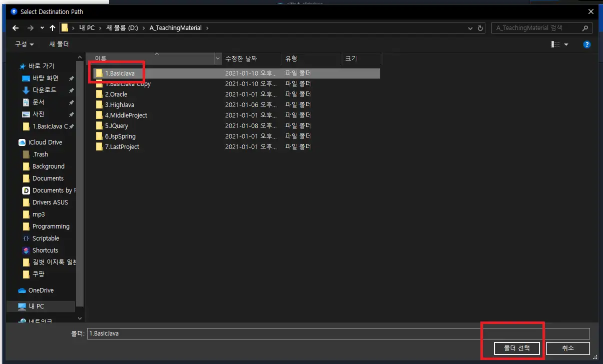This screenshot has width=603, height=364.
Task: Click sidebar scrollbar down arrow
Action: click(x=80, y=318)
